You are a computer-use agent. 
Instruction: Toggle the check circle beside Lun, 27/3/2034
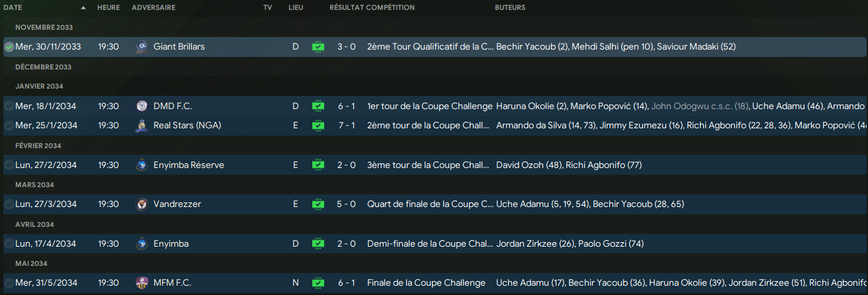[x=9, y=204]
